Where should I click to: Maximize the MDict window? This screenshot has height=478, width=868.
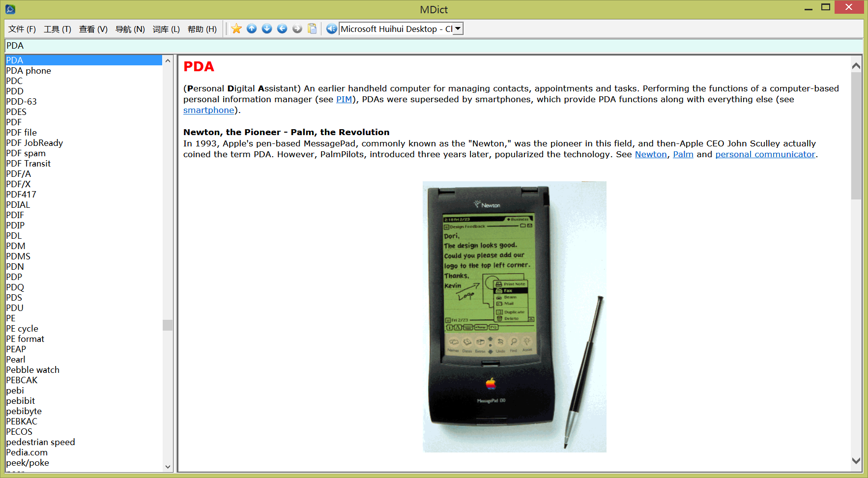pos(826,7)
